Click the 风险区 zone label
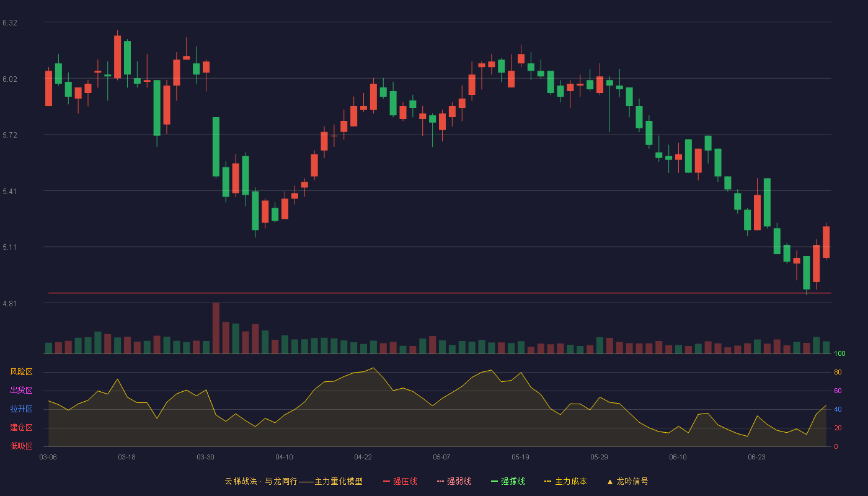868x496 pixels. 21,372
